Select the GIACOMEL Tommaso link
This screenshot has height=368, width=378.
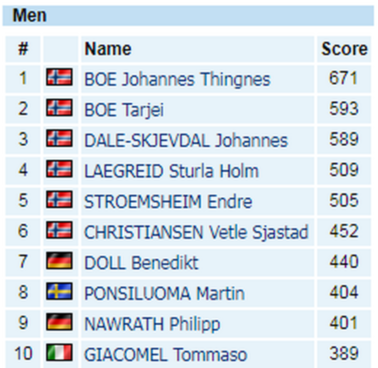[x=165, y=355]
